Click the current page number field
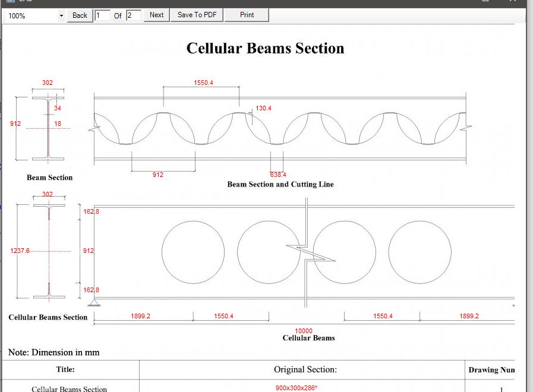Image resolution: width=533 pixels, height=392 pixels. tap(102, 15)
